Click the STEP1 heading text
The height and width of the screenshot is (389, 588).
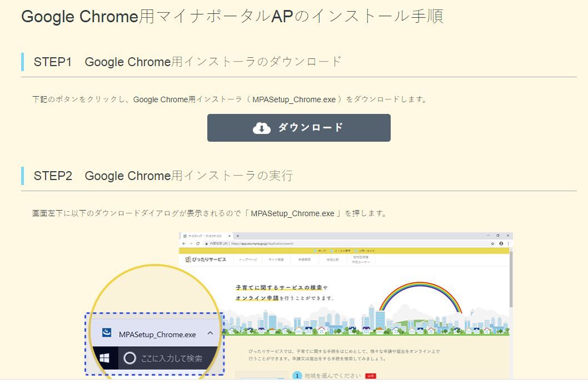tap(187, 62)
